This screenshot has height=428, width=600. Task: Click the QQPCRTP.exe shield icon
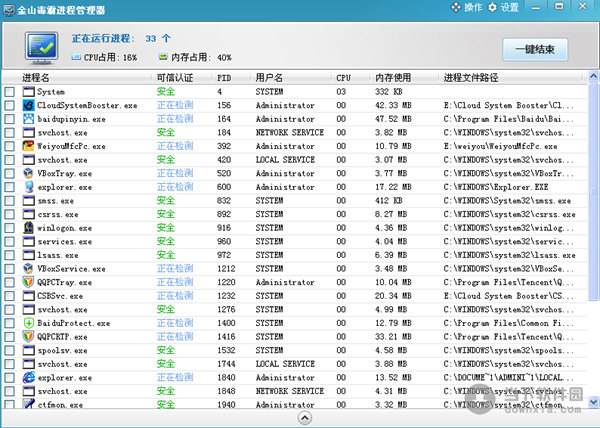click(28, 337)
